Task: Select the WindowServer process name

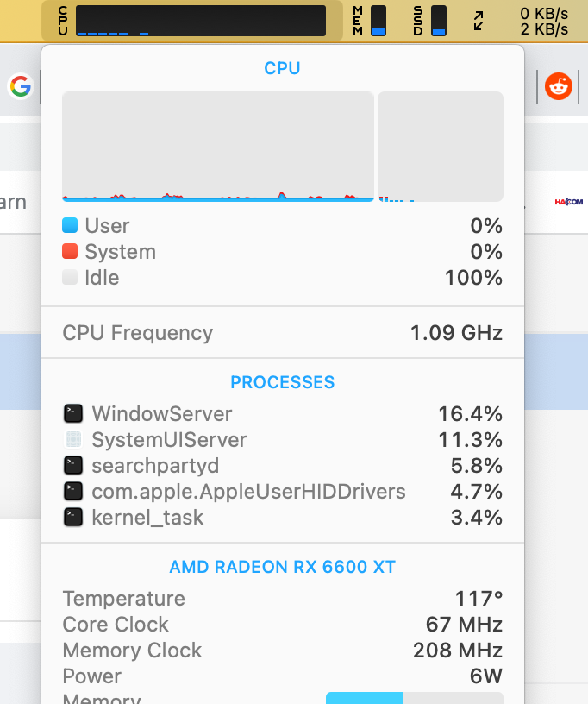Action: 161,414
